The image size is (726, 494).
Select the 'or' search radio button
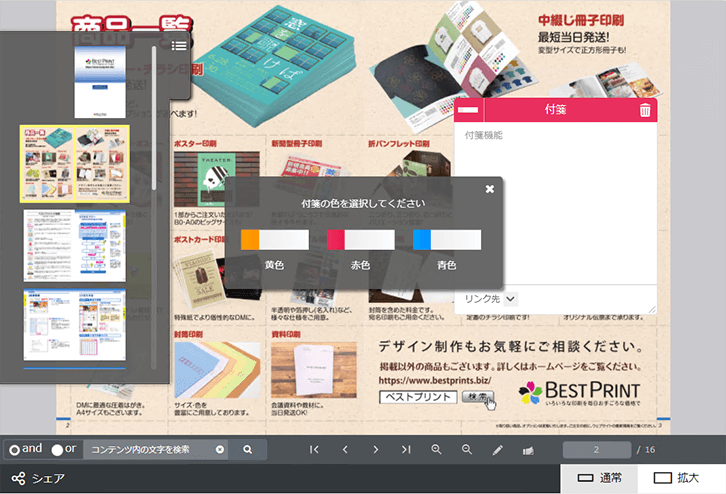tap(57, 449)
